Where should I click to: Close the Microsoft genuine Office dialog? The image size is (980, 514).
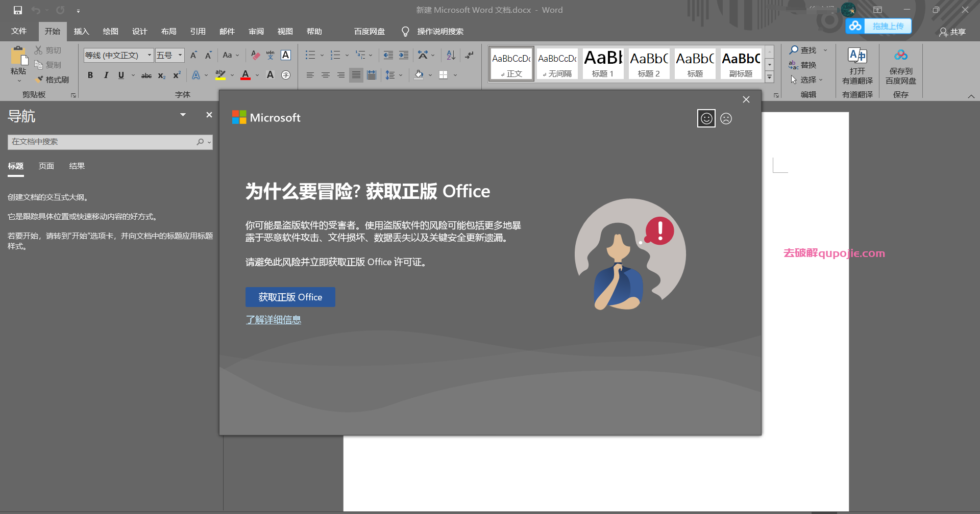click(746, 99)
